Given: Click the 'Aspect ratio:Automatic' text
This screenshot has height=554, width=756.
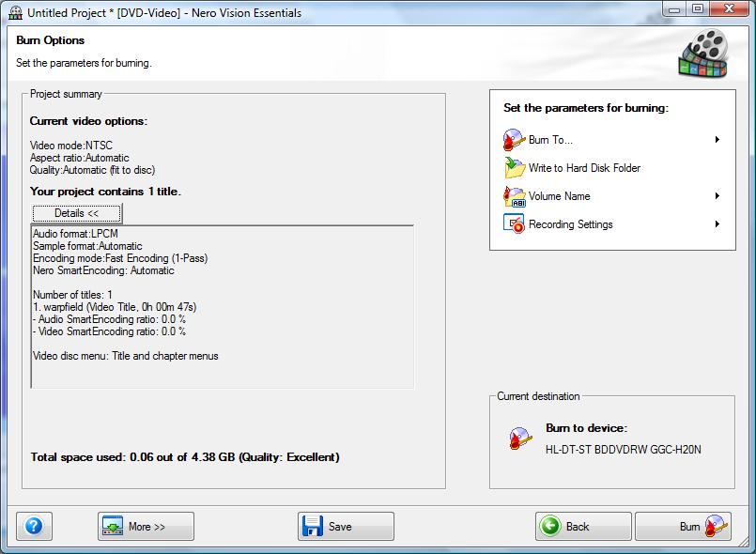Looking at the screenshot, I should tap(80, 158).
